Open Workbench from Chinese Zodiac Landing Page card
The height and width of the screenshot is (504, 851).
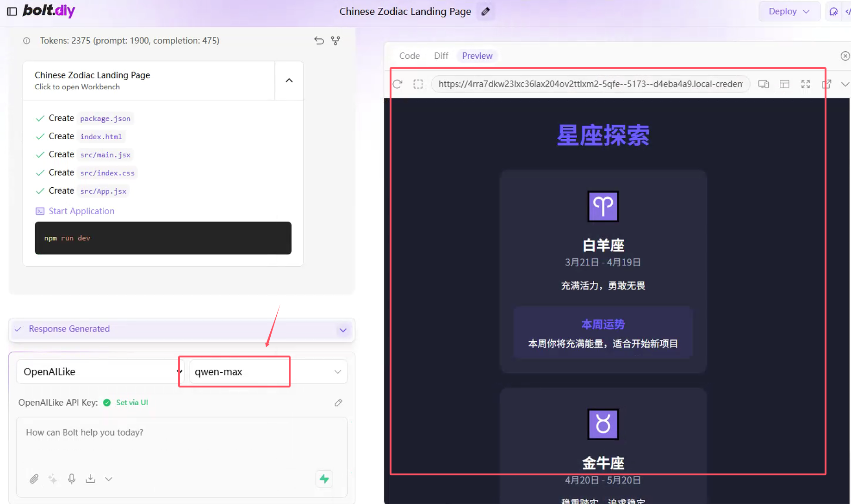click(x=149, y=80)
